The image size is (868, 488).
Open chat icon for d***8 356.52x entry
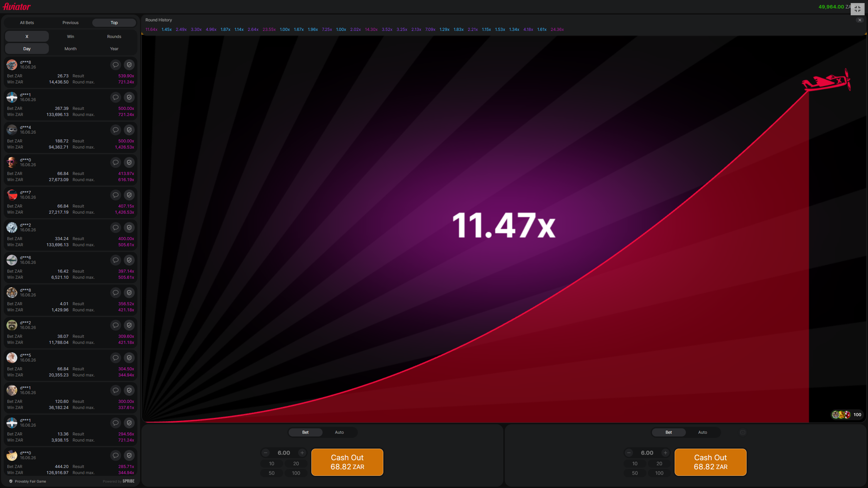click(x=116, y=293)
